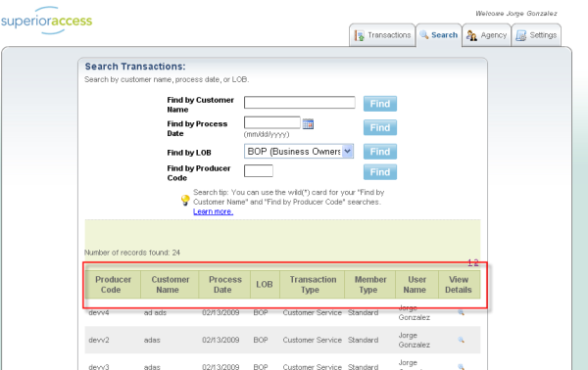This screenshot has width=588, height=370.
Task: Open the Settings tab
Action: click(536, 35)
